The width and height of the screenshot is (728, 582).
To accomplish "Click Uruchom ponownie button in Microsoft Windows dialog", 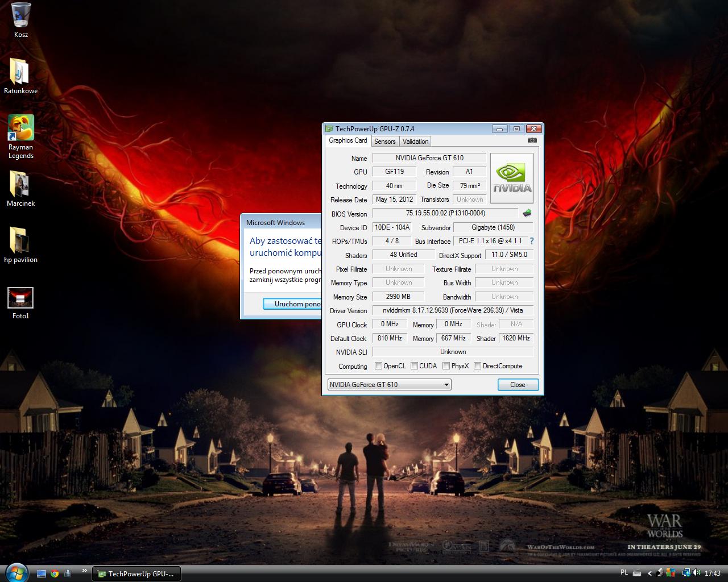I will [293, 304].
